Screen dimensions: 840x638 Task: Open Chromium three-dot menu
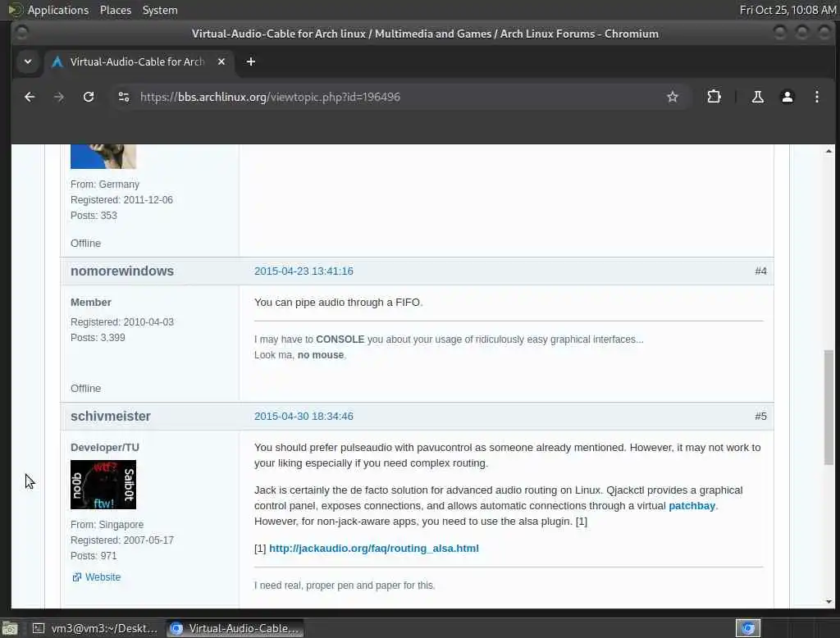click(816, 97)
